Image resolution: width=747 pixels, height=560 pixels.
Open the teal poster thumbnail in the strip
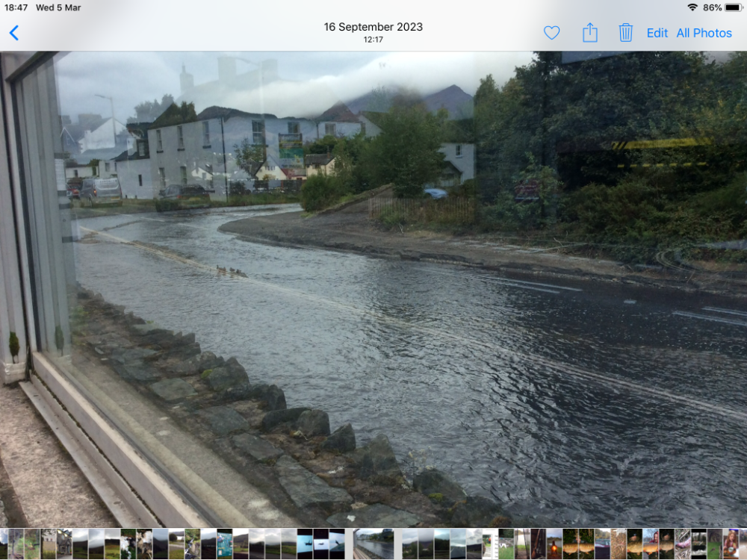(224, 544)
